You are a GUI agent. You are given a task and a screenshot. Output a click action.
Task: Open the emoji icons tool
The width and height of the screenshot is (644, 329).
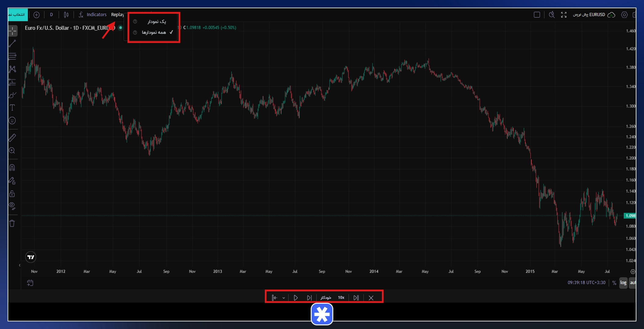pyautogui.click(x=13, y=121)
